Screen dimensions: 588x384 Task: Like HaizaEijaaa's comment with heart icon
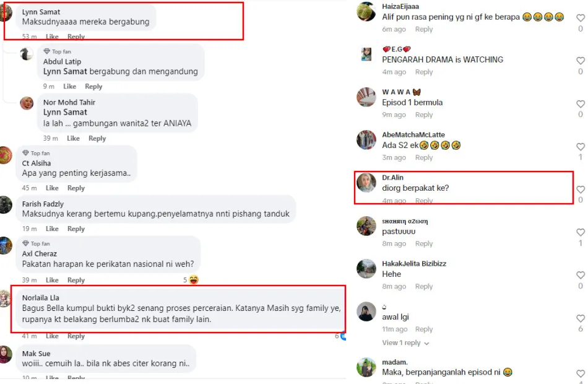click(581, 17)
